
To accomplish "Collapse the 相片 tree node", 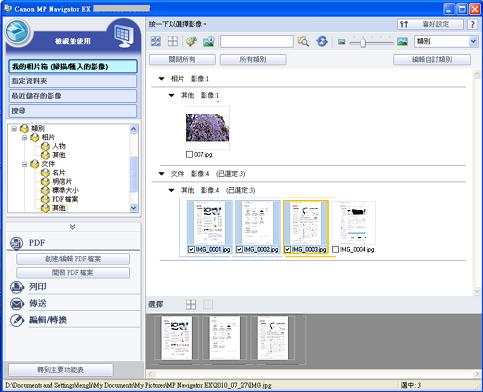I will tap(24, 137).
